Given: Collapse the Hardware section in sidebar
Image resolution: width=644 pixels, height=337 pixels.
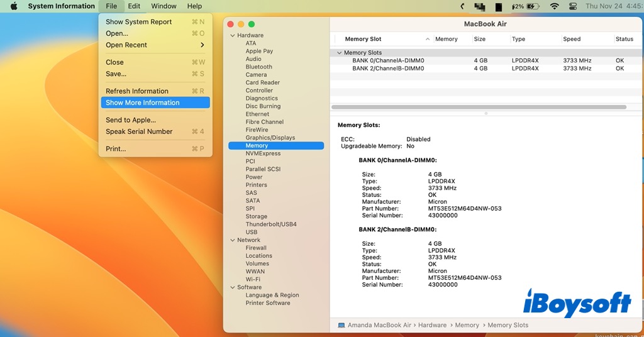Looking at the screenshot, I should (x=233, y=35).
